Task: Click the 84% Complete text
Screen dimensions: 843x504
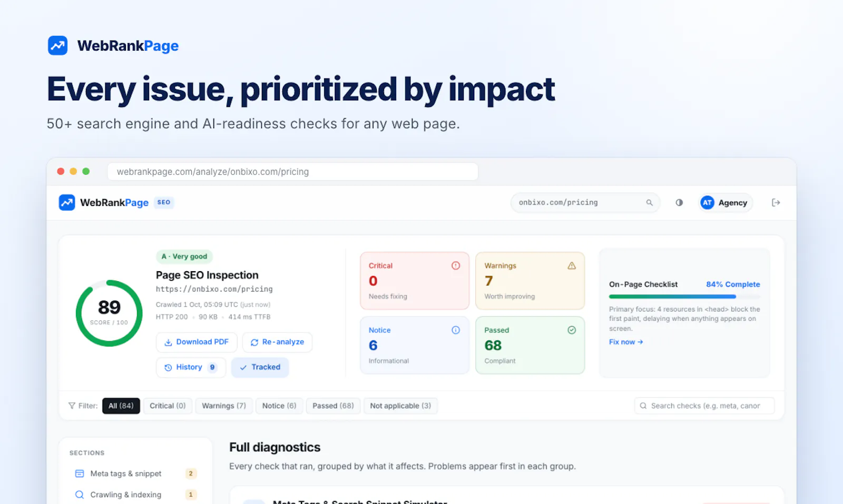Action: tap(733, 284)
